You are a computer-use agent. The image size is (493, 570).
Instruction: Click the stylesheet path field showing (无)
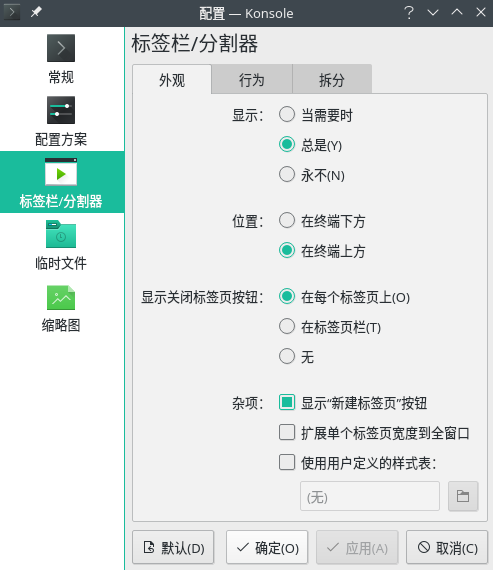click(x=370, y=496)
